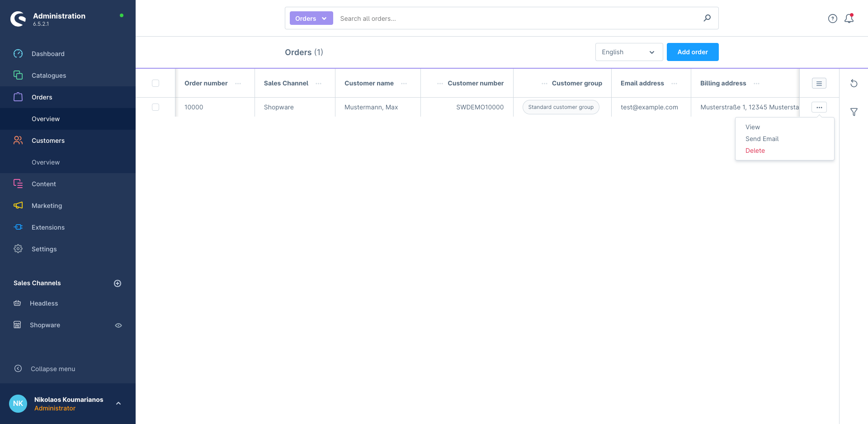Open the Dashboard section

(x=48, y=54)
